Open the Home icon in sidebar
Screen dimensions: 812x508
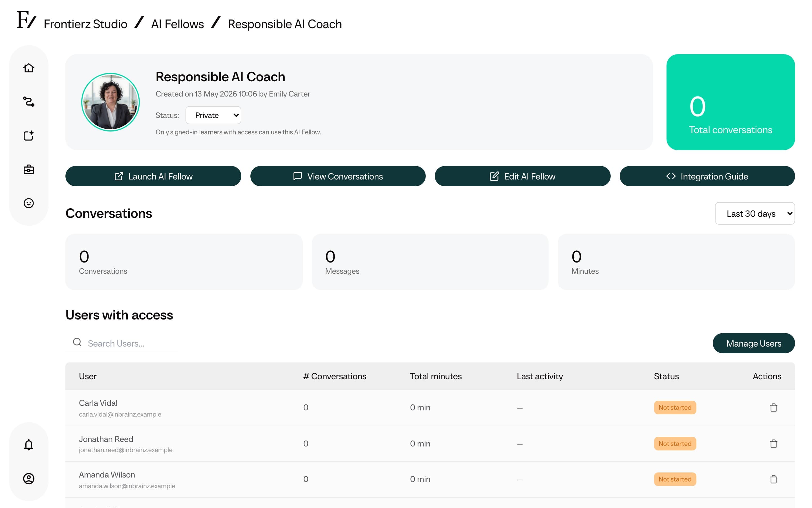(x=28, y=68)
